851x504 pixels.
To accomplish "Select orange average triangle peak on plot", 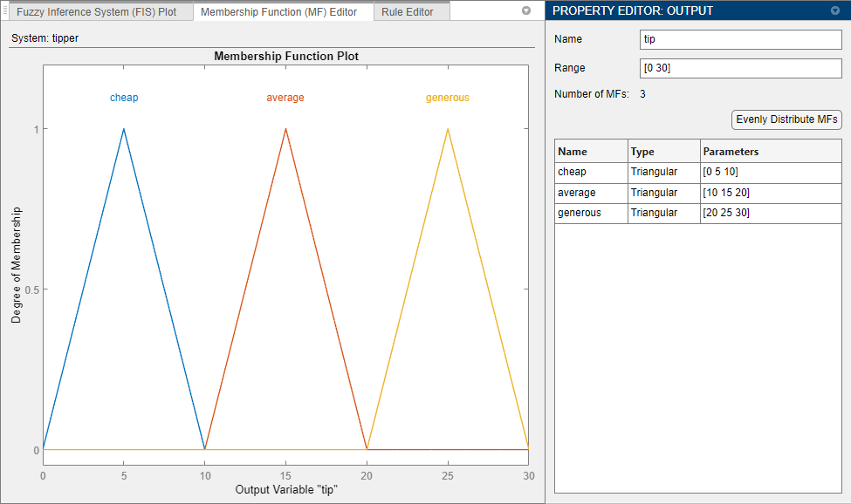I will pyautogui.click(x=285, y=130).
